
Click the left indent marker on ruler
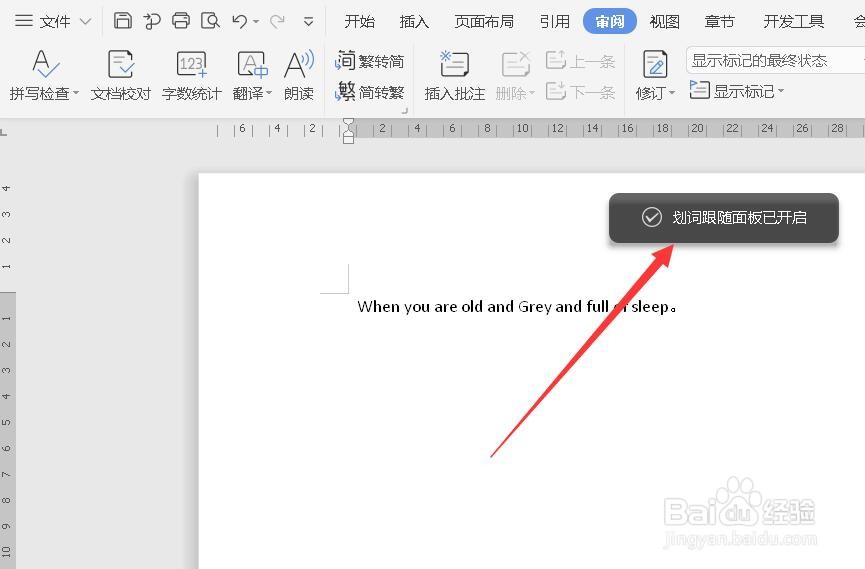click(x=348, y=138)
